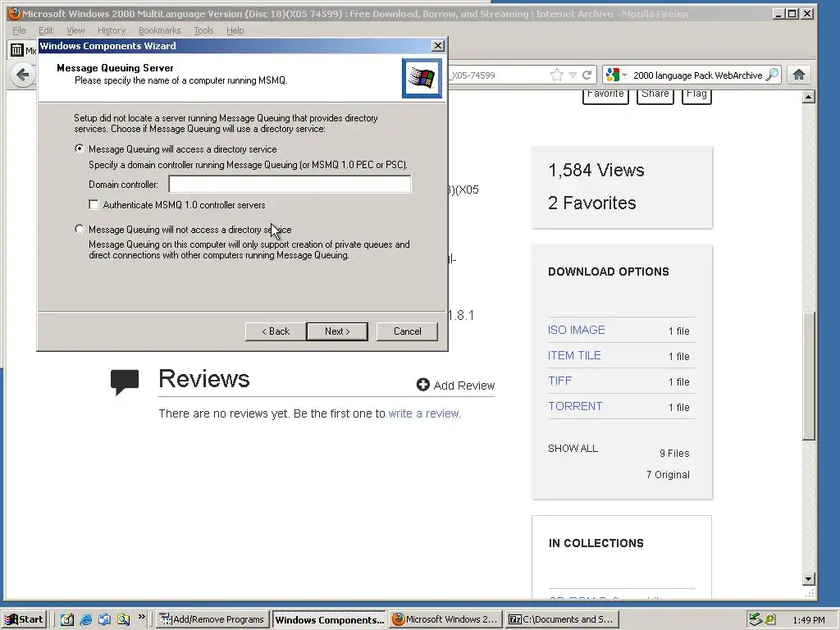Click the '2 Favorites' text

tap(592, 203)
